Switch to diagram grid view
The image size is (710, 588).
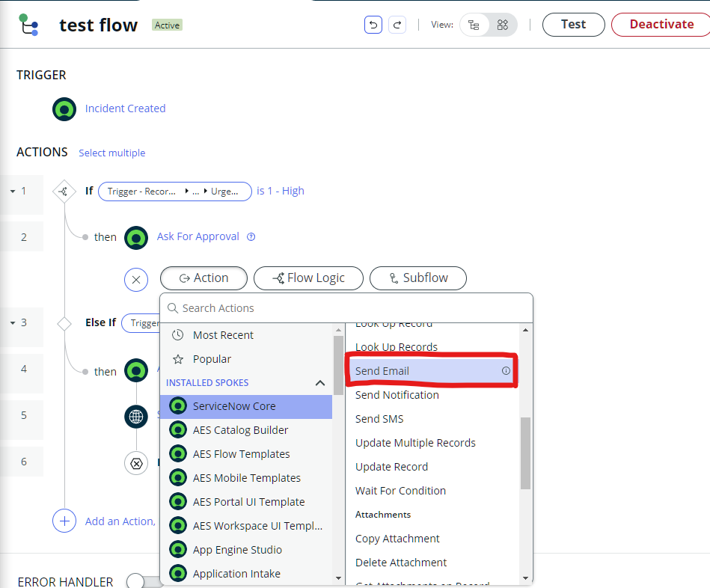coord(503,25)
